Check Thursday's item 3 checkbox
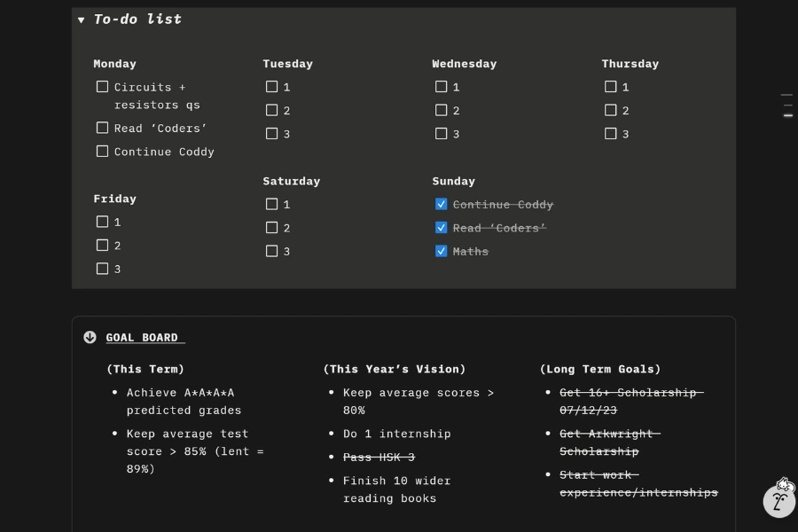The height and width of the screenshot is (532, 798). pyautogui.click(x=610, y=134)
